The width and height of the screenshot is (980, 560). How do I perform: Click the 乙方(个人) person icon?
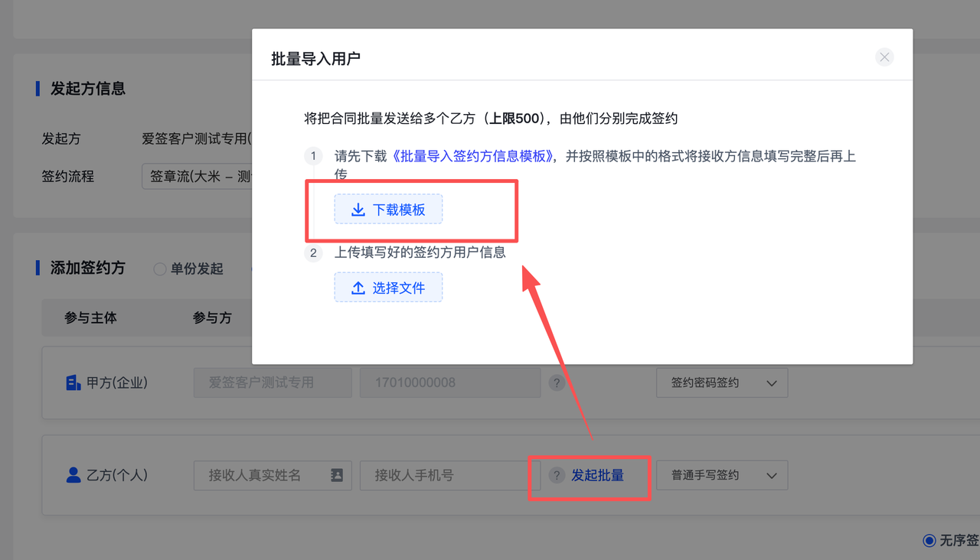[x=73, y=475]
